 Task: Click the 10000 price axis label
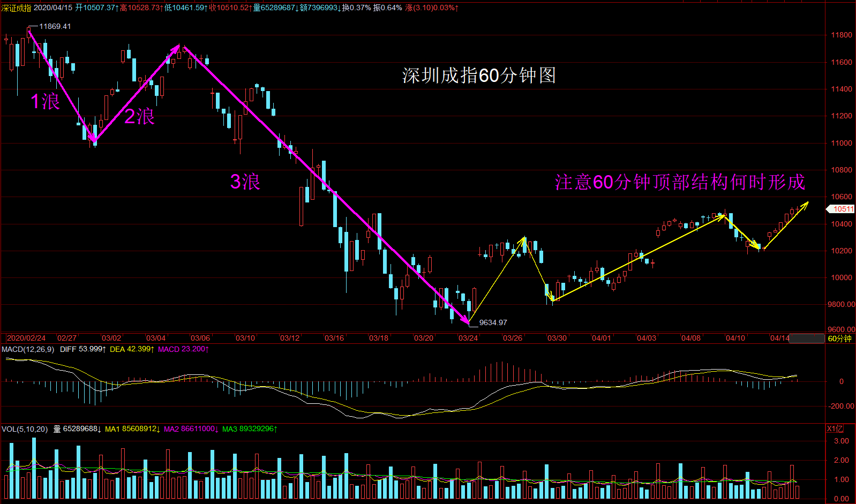[x=842, y=277]
